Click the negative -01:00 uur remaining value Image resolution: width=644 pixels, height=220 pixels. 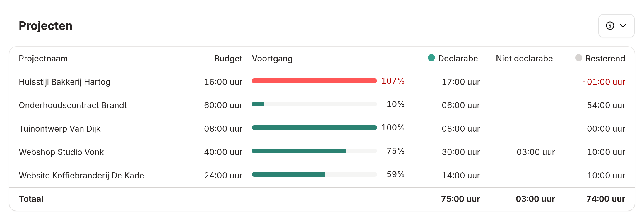click(x=604, y=82)
